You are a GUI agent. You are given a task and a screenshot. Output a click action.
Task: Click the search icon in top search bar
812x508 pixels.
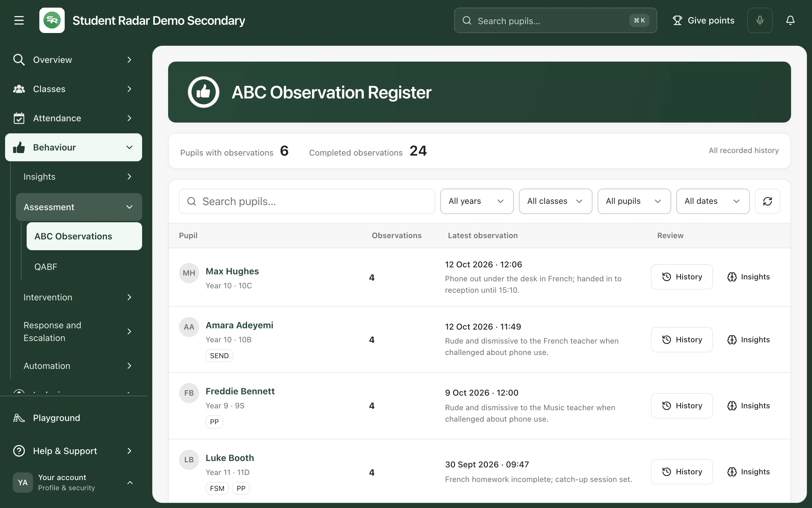(467, 21)
